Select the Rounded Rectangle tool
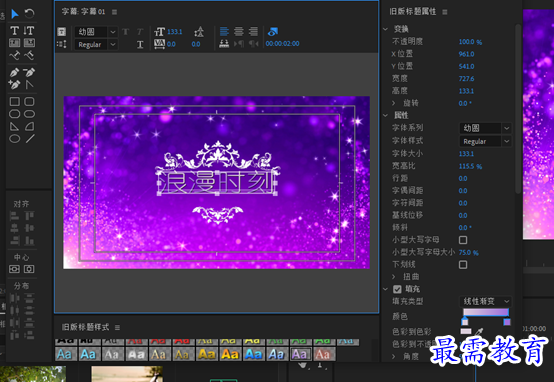 click(29, 114)
